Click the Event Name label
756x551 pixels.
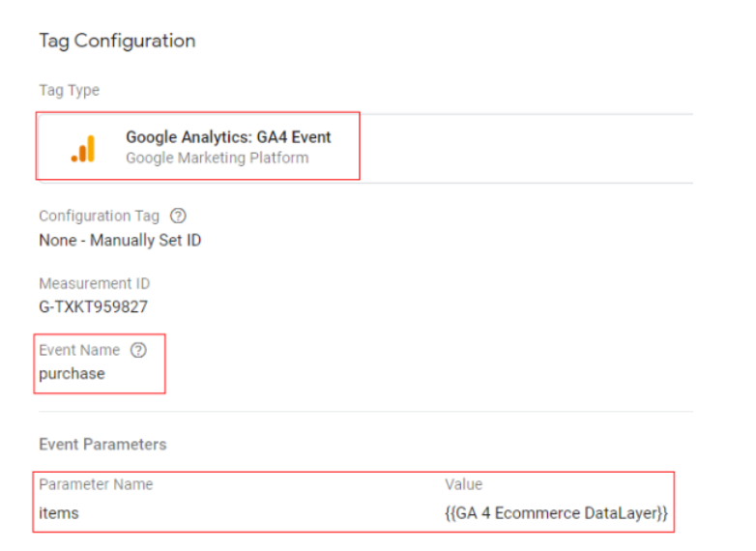(79, 350)
